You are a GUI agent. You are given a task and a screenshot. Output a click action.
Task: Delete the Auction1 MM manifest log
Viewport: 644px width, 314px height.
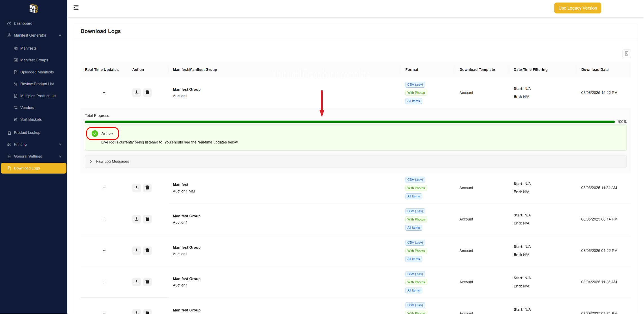pyautogui.click(x=147, y=188)
